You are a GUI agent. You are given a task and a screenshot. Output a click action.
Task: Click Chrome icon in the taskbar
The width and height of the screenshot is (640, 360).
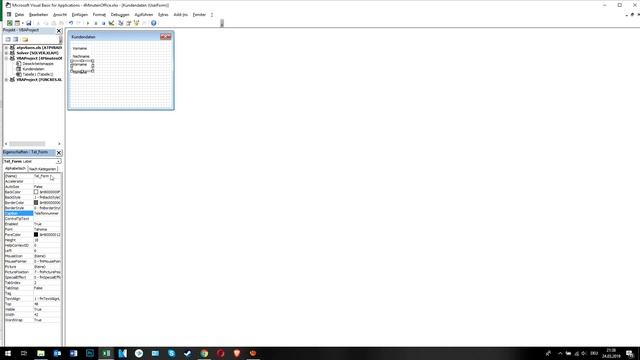coord(204,353)
